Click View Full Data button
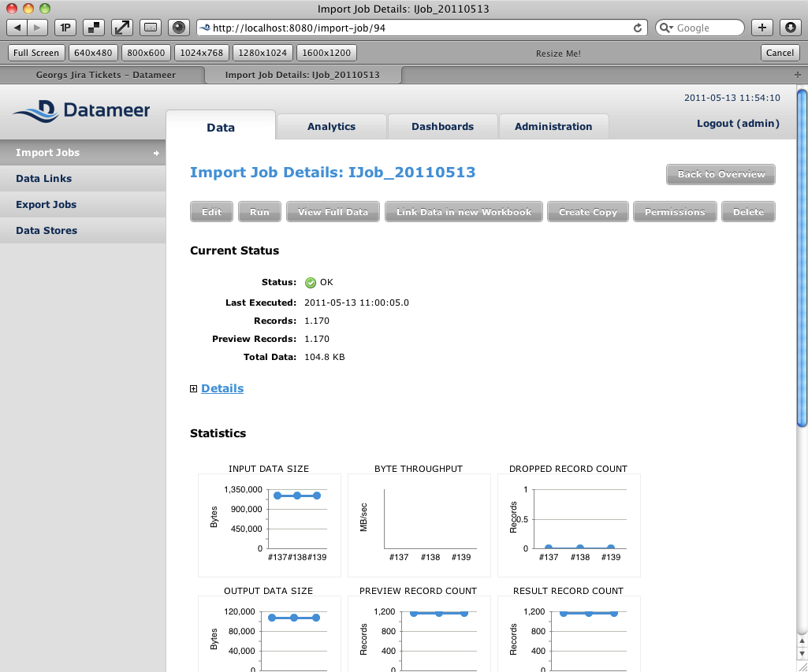 (333, 212)
